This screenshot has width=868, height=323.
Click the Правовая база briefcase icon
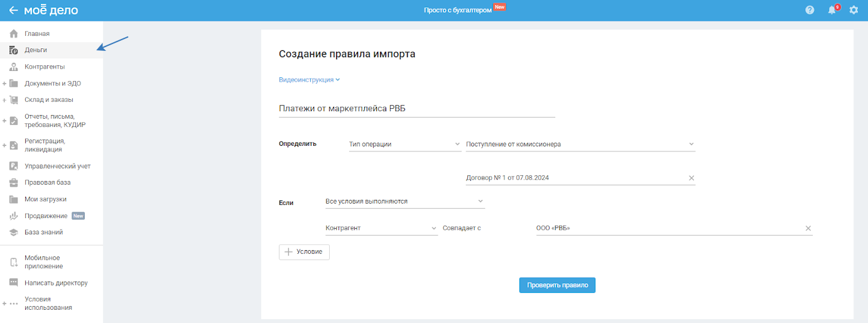pos(14,183)
